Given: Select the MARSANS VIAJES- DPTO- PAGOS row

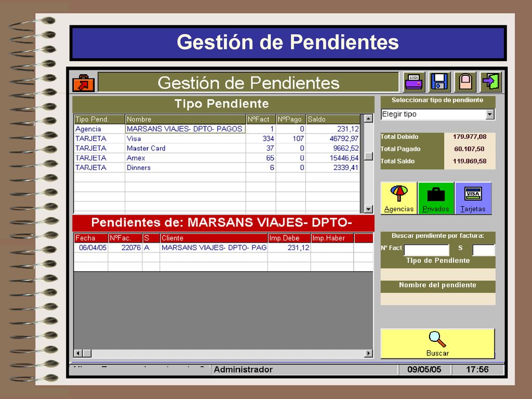Looking at the screenshot, I should pos(217,129).
